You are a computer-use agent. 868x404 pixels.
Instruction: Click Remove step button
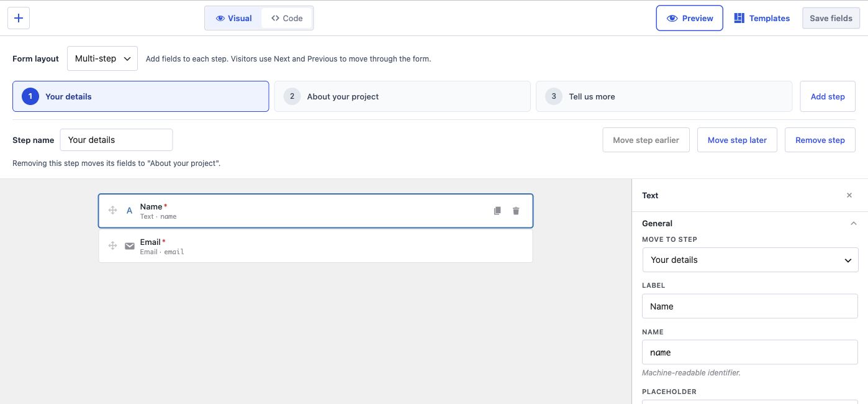[820, 140]
